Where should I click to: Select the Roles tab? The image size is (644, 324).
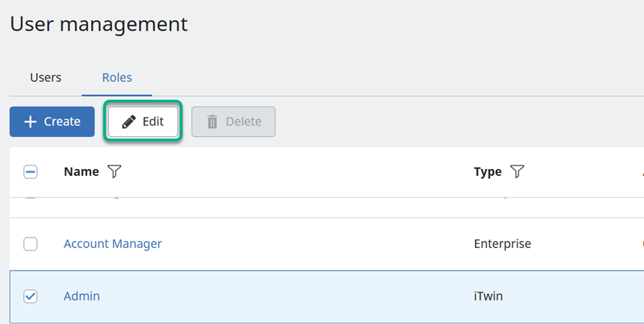[x=117, y=77]
